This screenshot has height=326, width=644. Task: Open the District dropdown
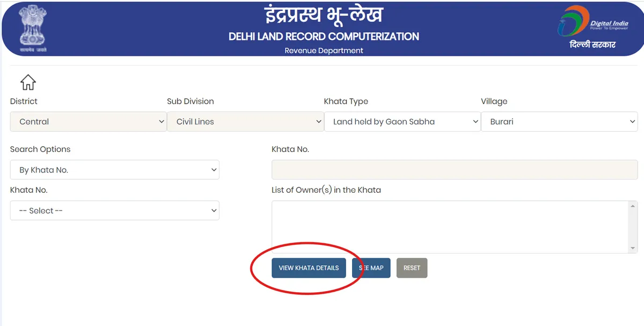coord(88,122)
